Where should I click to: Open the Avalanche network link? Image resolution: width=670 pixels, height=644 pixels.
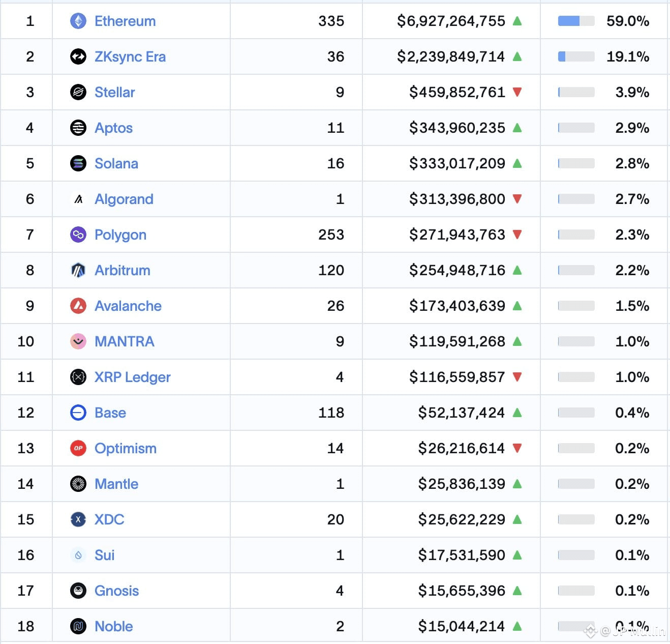(x=128, y=306)
